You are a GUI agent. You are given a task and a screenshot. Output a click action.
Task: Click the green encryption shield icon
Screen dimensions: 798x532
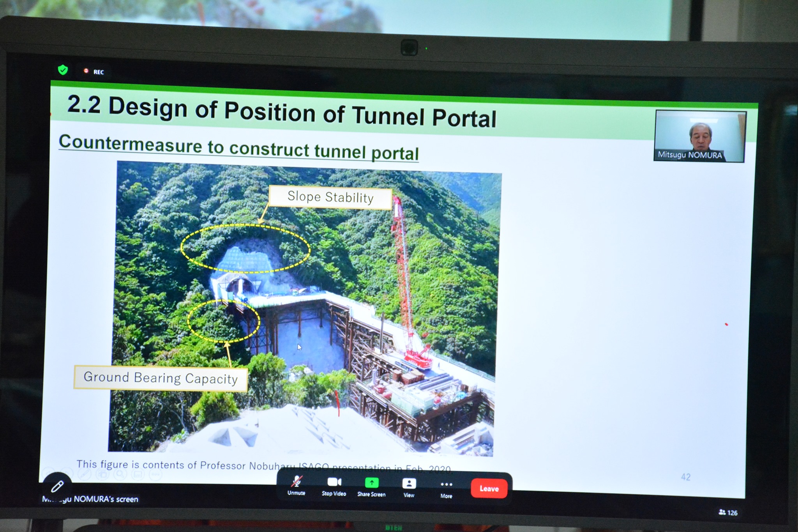pyautogui.click(x=63, y=70)
